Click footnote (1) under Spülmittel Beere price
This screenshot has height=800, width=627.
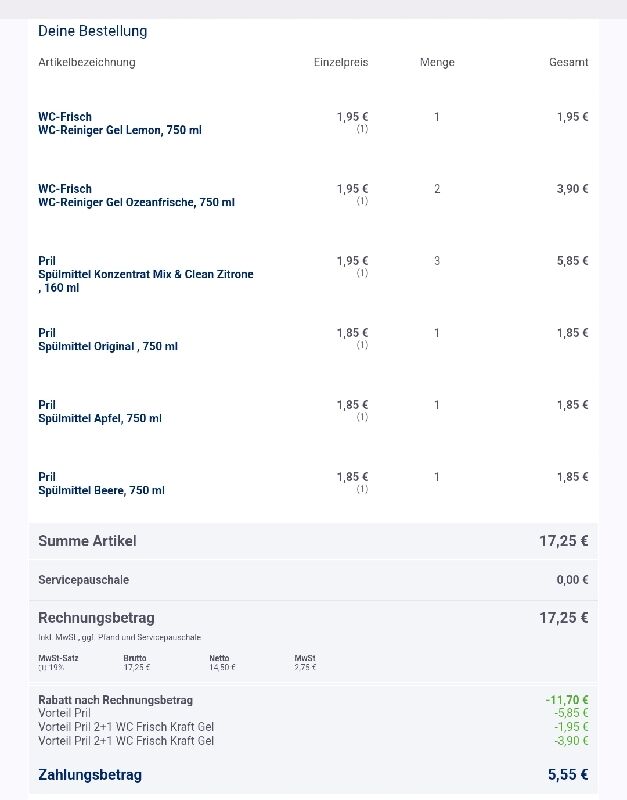point(362,489)
